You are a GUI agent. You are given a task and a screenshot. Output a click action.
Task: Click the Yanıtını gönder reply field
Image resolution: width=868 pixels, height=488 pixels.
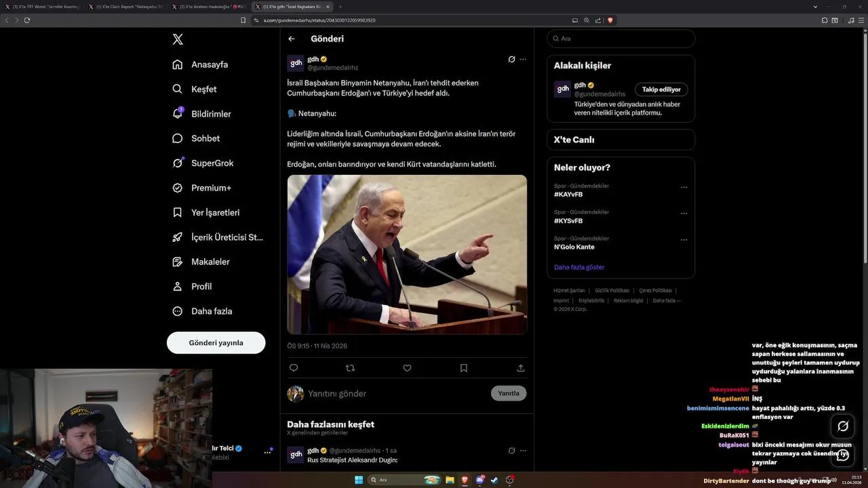pos(397,394)
